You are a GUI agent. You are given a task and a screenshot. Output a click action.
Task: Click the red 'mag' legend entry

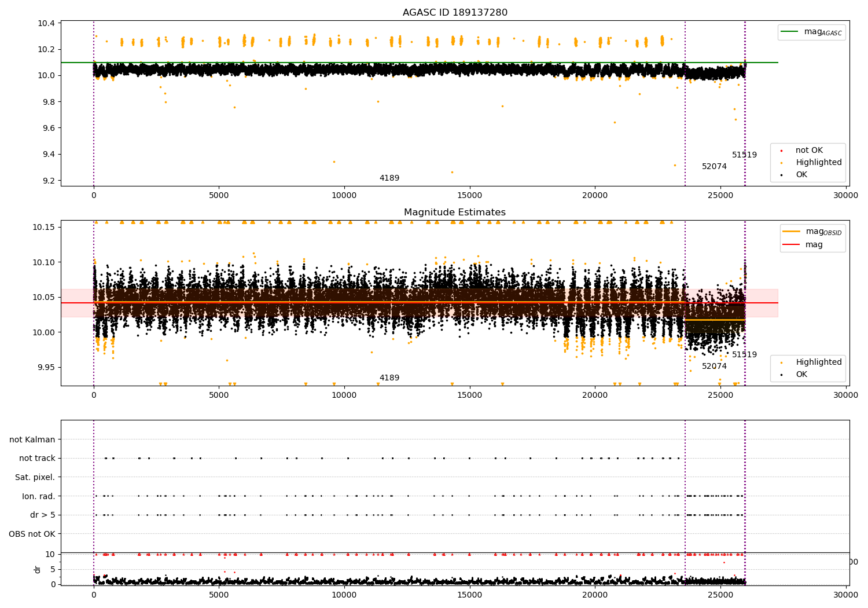pyautogui.click(x=803, y=244)
